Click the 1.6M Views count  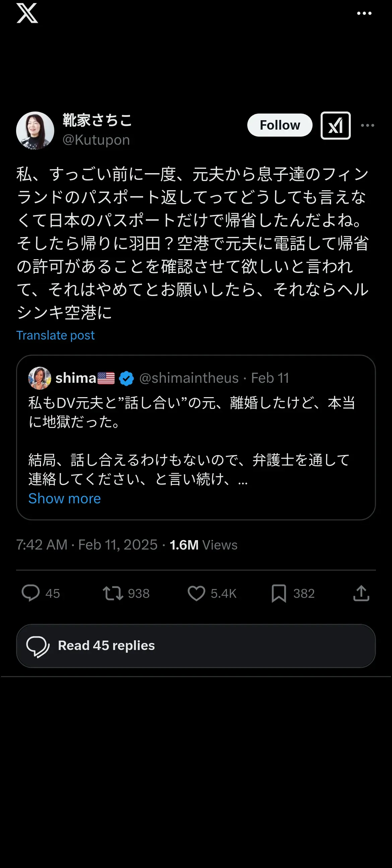coord(204,545)
